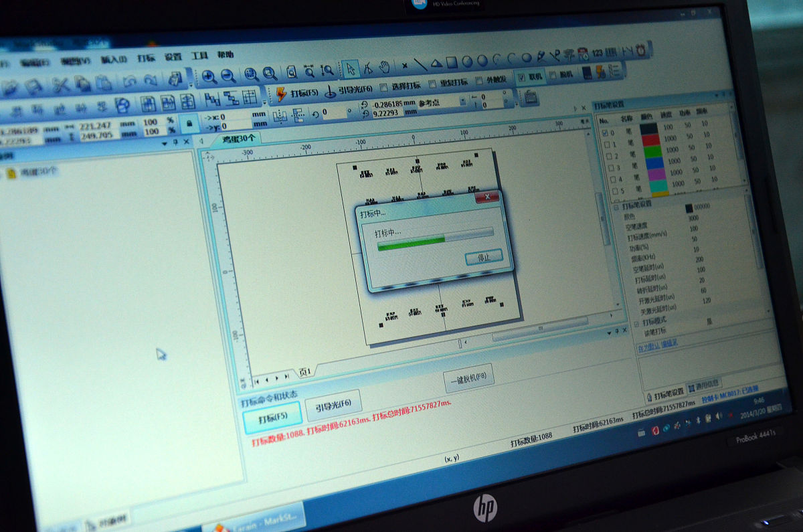Toggle the 重复打标 checkbox
The height and width of the screenshot is (532, 803).
click(432, 84)
